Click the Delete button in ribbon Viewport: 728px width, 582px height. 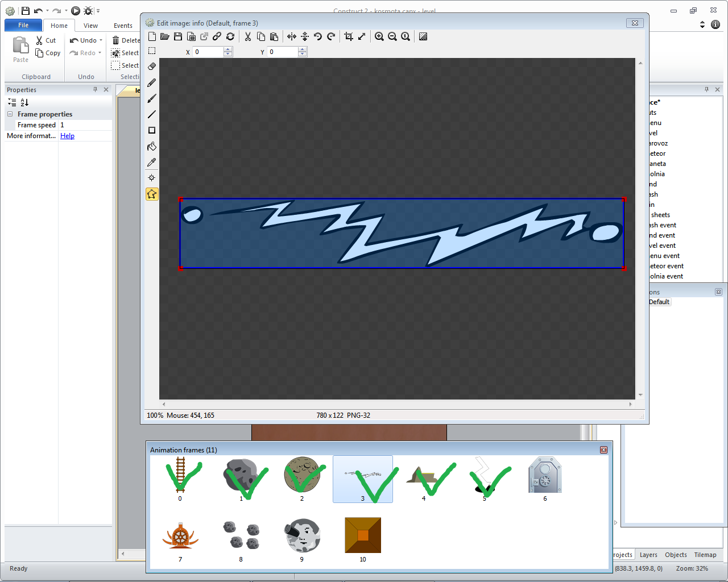pos(126,40)
